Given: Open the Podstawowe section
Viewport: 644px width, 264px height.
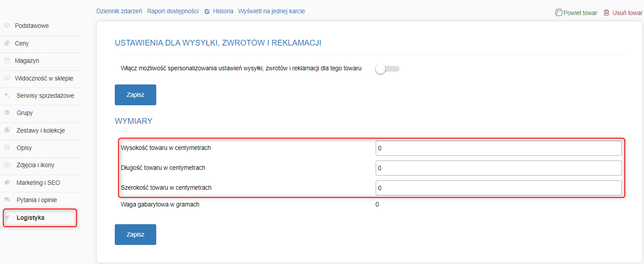Looking at the screenshot, I should 32,26.
